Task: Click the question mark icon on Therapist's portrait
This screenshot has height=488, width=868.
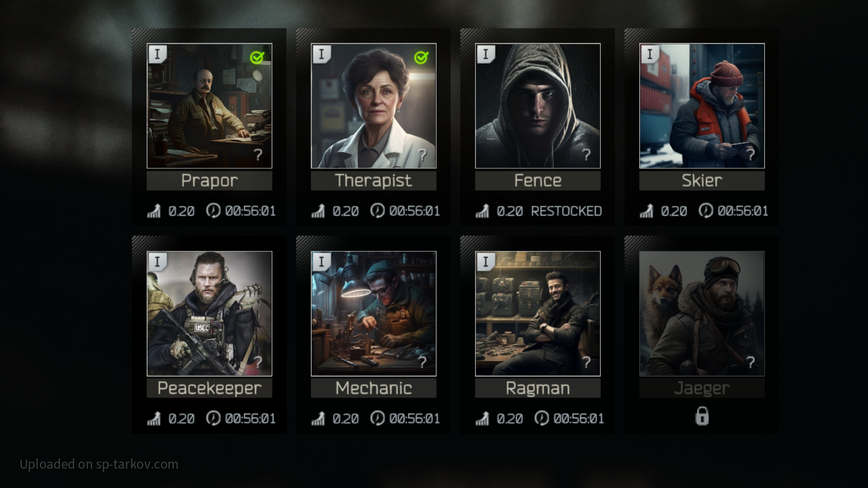Action: pyautogui.click(x=422, y=155)
